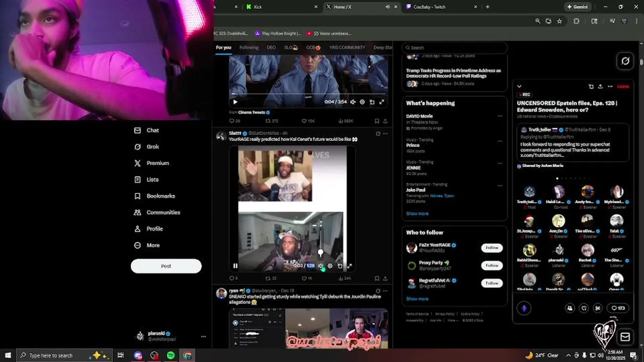This screenshot has width=644, height=362.
Task: Toggle mute on Slatt post video
Action: [x=320, y=266]
